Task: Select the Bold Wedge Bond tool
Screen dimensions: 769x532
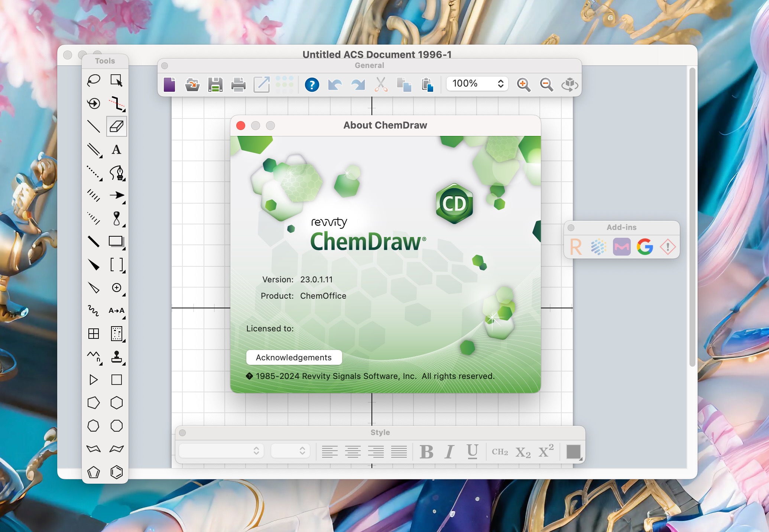Action: click(x=94, y=265)
